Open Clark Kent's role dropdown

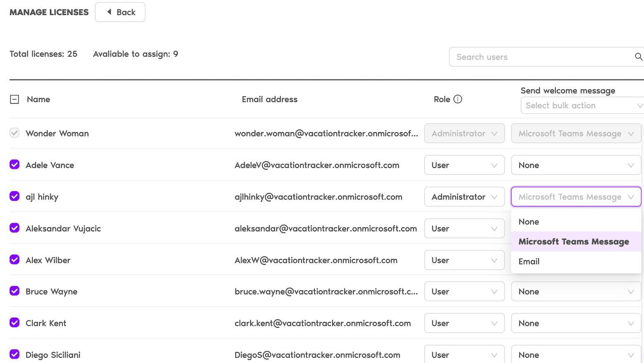(x=464, y=323)
